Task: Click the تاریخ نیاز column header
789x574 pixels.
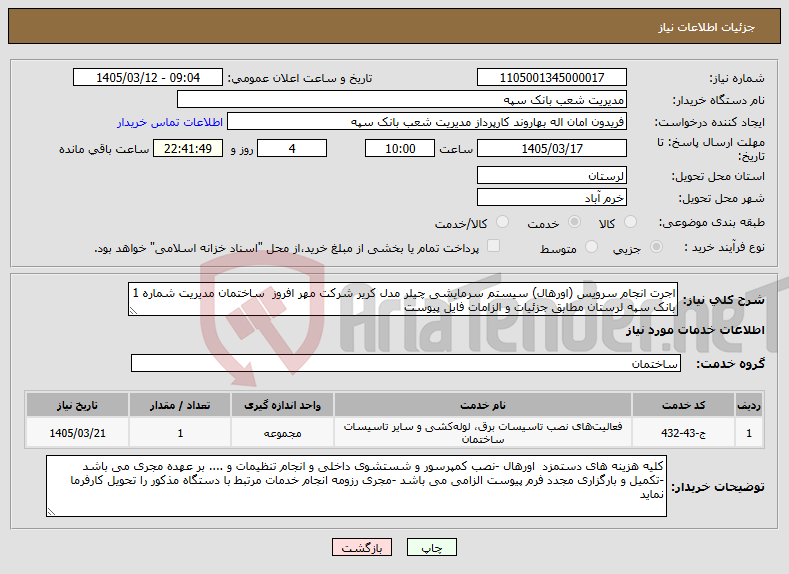Action: pyautogui.click(x=77, y=405)
